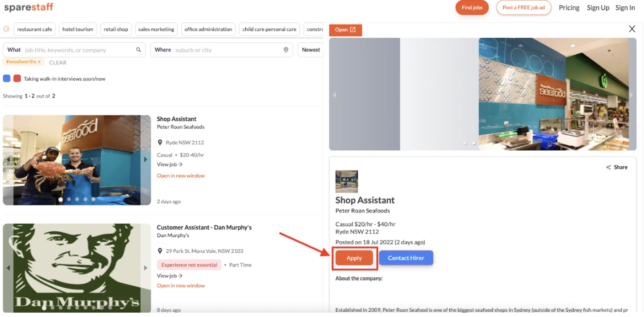Click the search magnifier icon in What field

pos(138,50)
